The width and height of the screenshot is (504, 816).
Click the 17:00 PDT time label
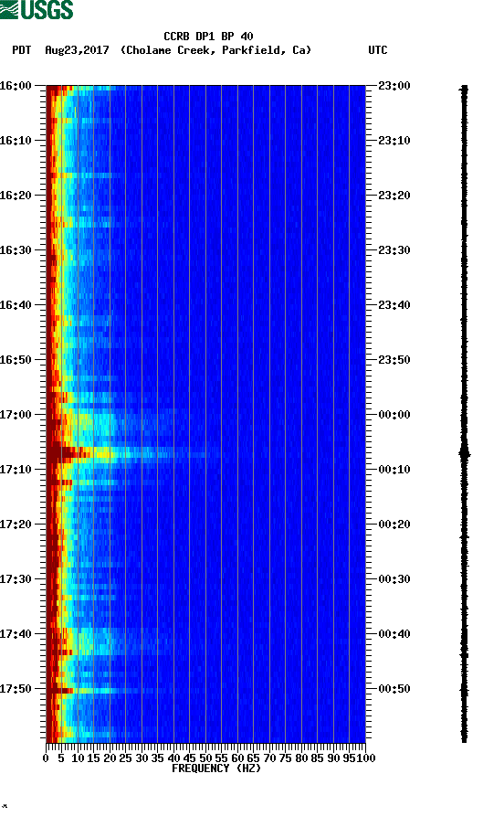(x=16, y=415)
